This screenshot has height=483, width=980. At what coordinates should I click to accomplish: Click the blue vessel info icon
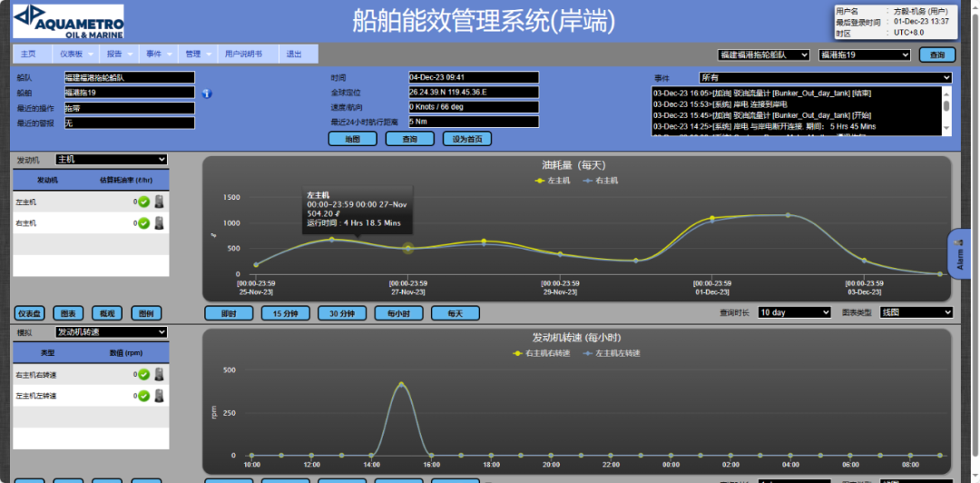[x=208, y=94]
